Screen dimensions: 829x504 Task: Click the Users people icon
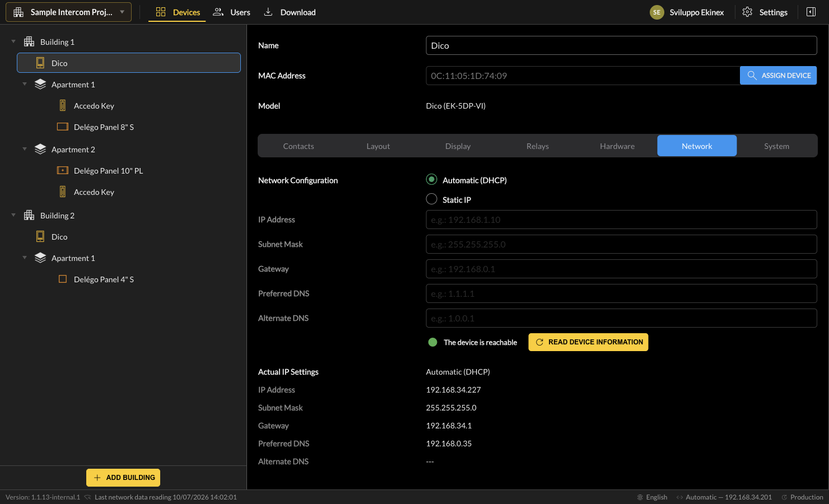[218, 12]
